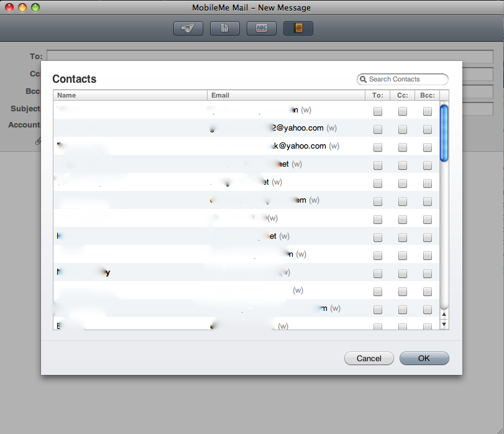This screenshot has height=434, width=504.
Task: Click the To: column header
Action: tap(378, 95)
